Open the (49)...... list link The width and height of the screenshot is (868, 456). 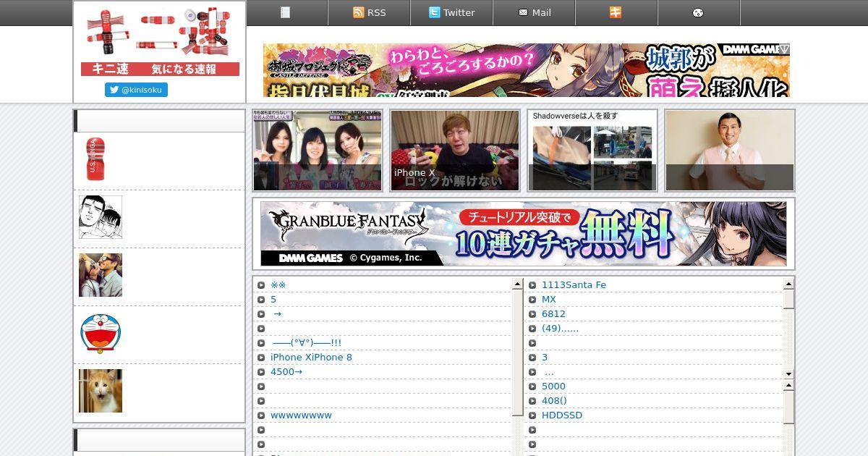pyautogui.click(x=560, y=328)
